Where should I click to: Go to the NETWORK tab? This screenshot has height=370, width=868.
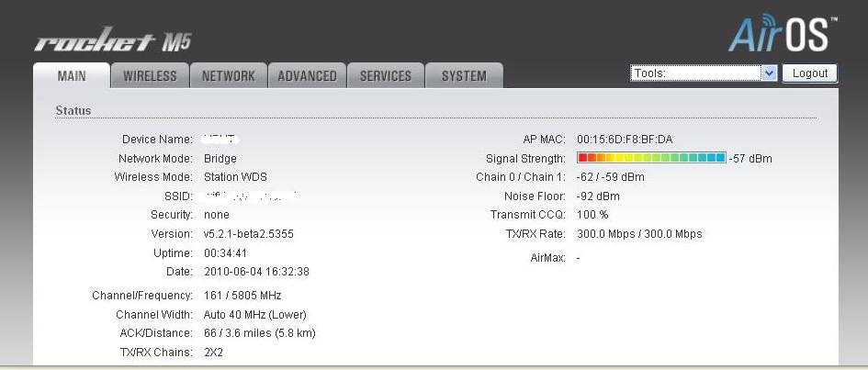click(x=228, y=76)
